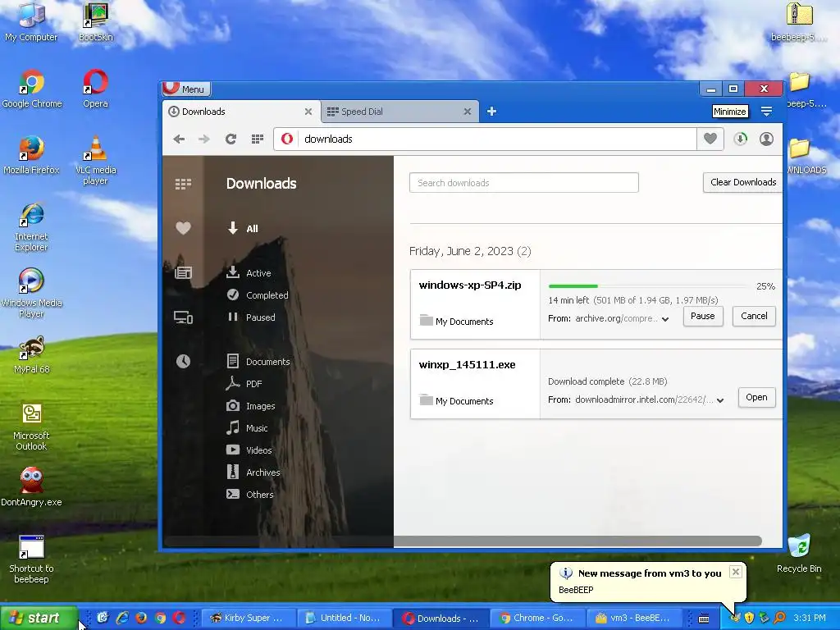Select Google Chrome desktop icon

[32, 89]
